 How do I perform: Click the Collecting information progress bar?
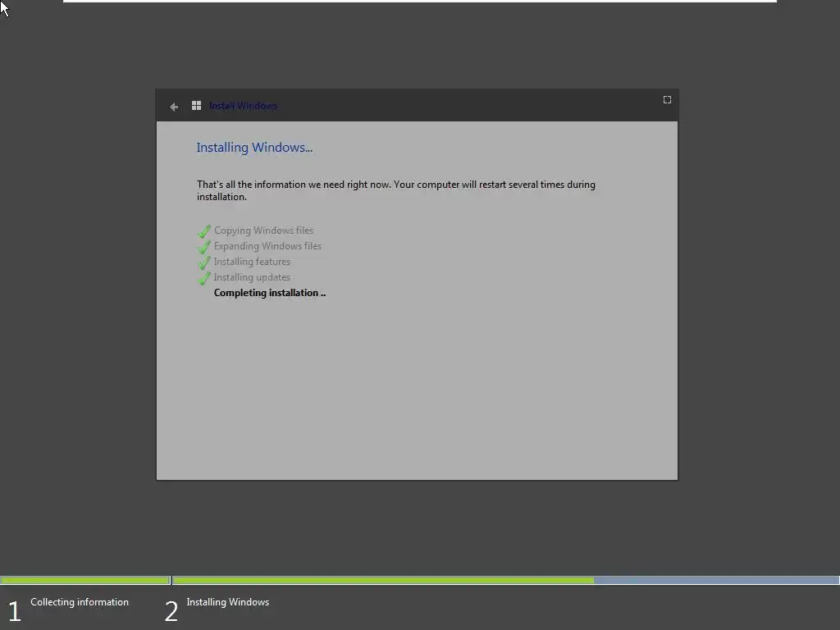tap(85, 580)
